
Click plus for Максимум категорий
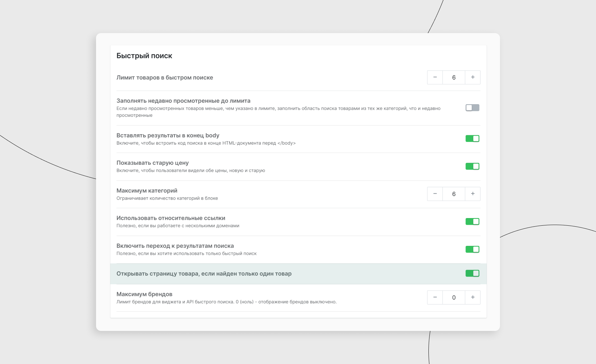pos(472,194)
